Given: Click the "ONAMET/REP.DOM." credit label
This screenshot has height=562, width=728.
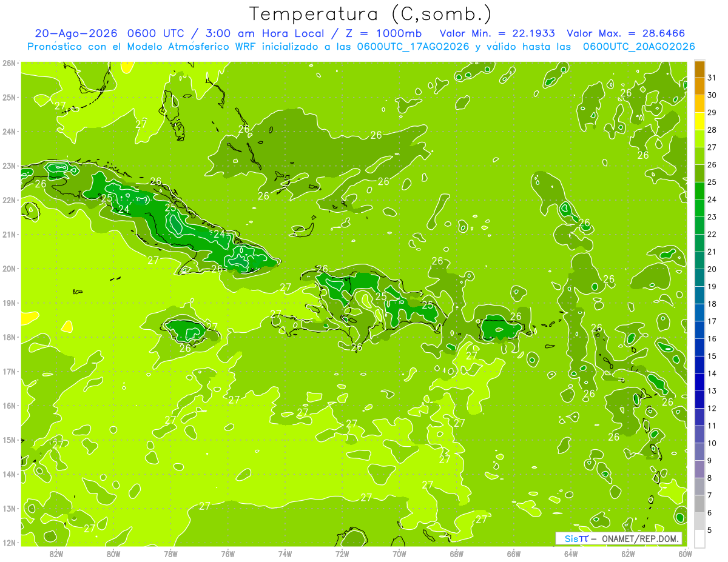Looking at the screenshot, I should tap(640, 538).
